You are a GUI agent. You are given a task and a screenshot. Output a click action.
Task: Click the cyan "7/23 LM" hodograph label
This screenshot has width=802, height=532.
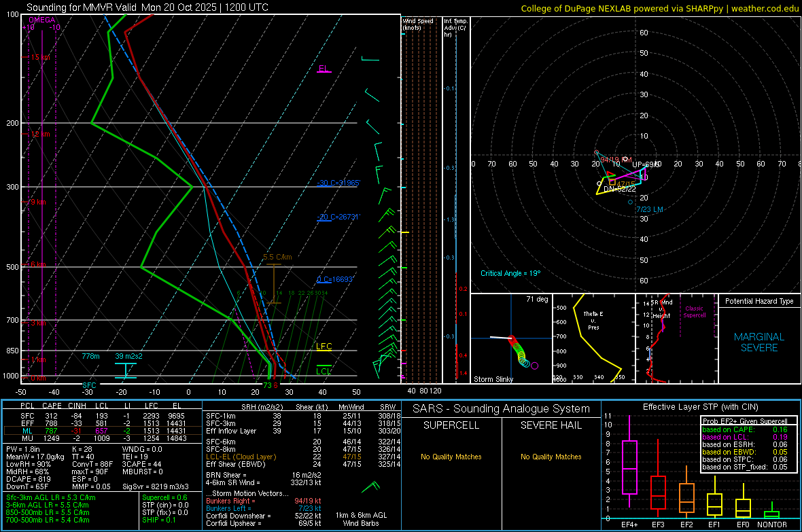point(650,210)
